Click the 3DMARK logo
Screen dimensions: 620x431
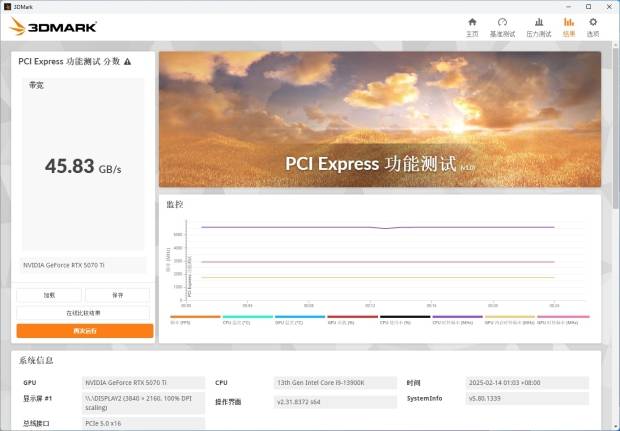pos(53,26)
